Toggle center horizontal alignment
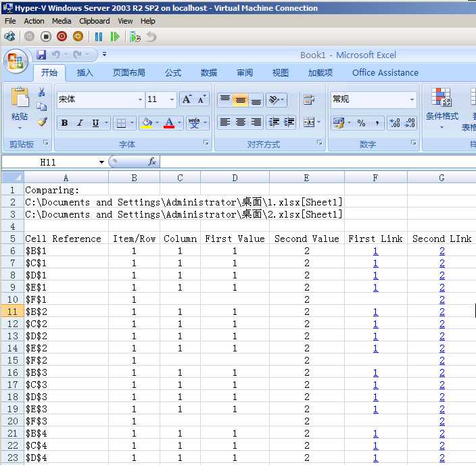The image size is (476, 465). coord(241,122)
